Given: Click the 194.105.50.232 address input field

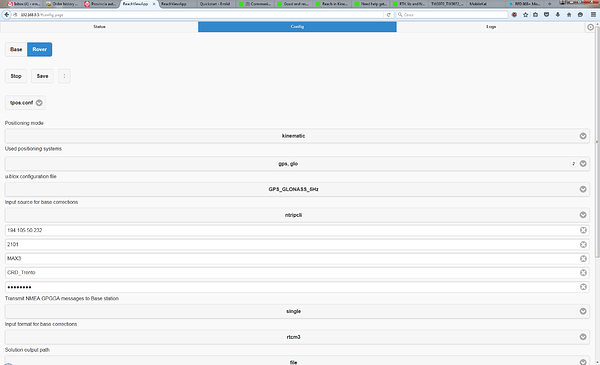Looking at the screenshot, I should pyautogui.click(x=297, y=230).
